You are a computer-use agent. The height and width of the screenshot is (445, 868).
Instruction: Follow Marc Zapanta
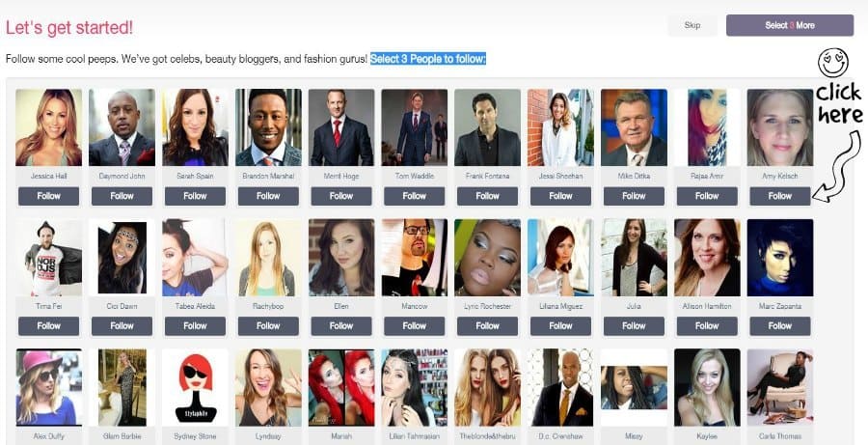[x=780, y=326]
